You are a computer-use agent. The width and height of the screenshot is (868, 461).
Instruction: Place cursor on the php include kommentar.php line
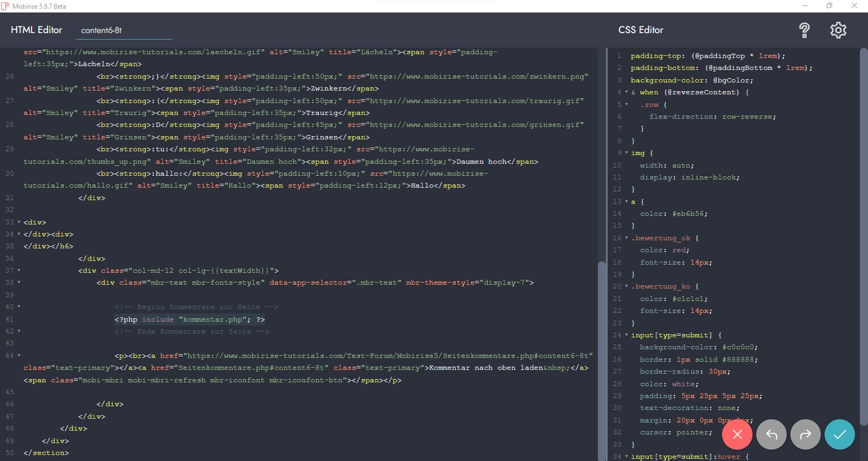190,319
